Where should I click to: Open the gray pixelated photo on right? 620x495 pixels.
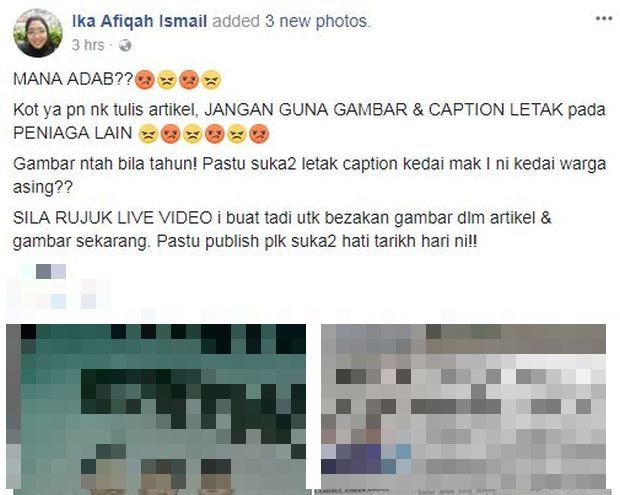pos(463,409)
